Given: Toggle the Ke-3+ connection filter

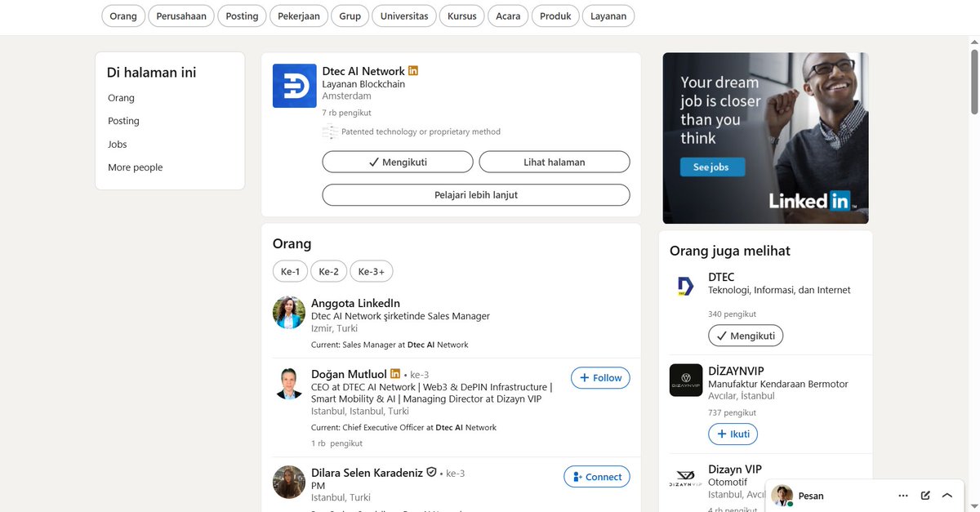Looking at the screenshot, I should point(372,272).
